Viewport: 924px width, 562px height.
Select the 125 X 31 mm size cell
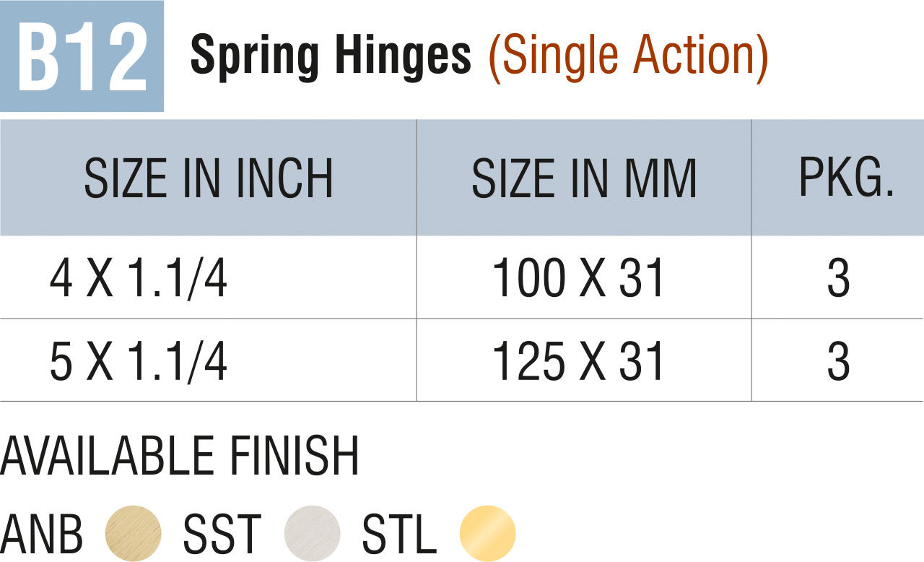(577, 362)
